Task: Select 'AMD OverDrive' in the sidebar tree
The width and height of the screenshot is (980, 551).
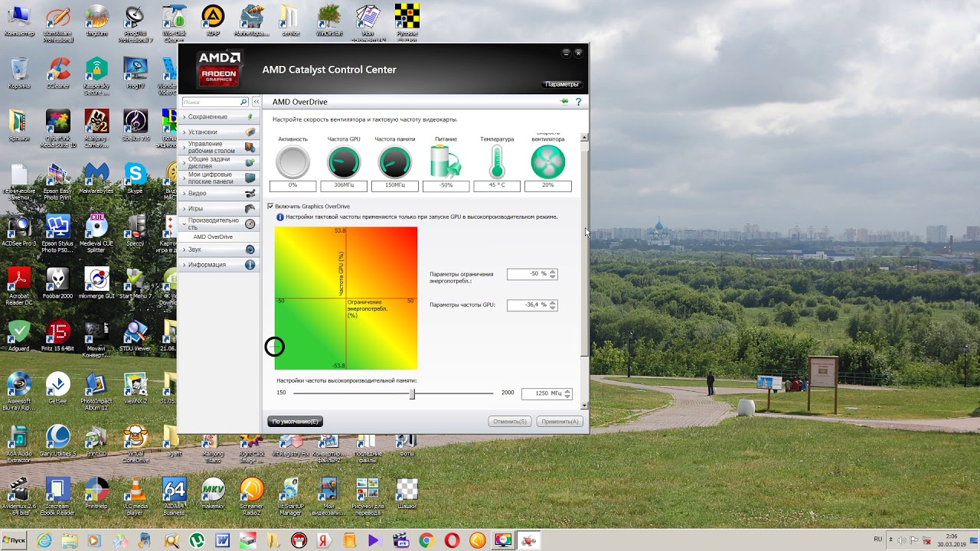Action: pyautogui.click(x=213, y=237)
